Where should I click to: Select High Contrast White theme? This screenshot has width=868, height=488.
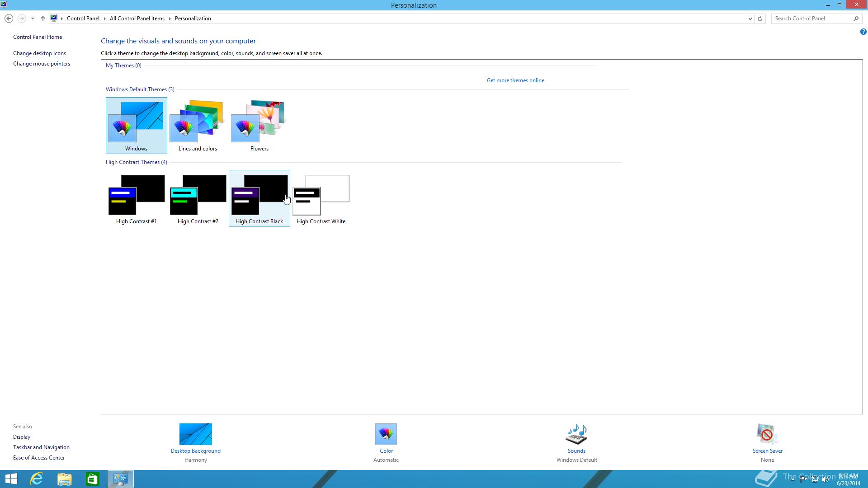321,198
